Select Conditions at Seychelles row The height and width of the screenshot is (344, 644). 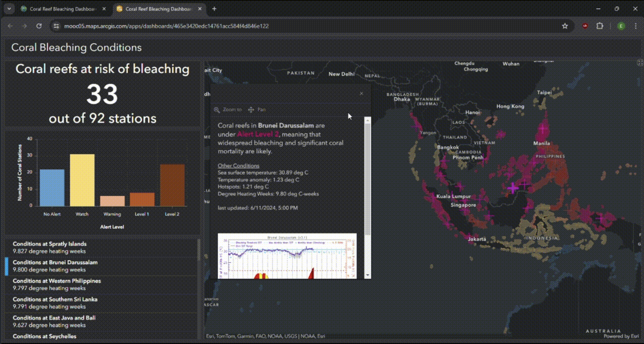pyautogui.click(x=101, y=336)
